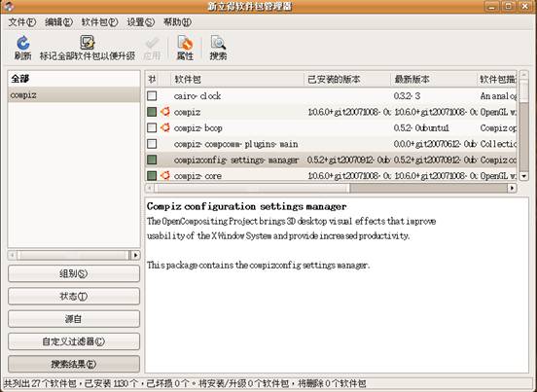Click package list vertical scrollbar up arrow

click(523, 75)
